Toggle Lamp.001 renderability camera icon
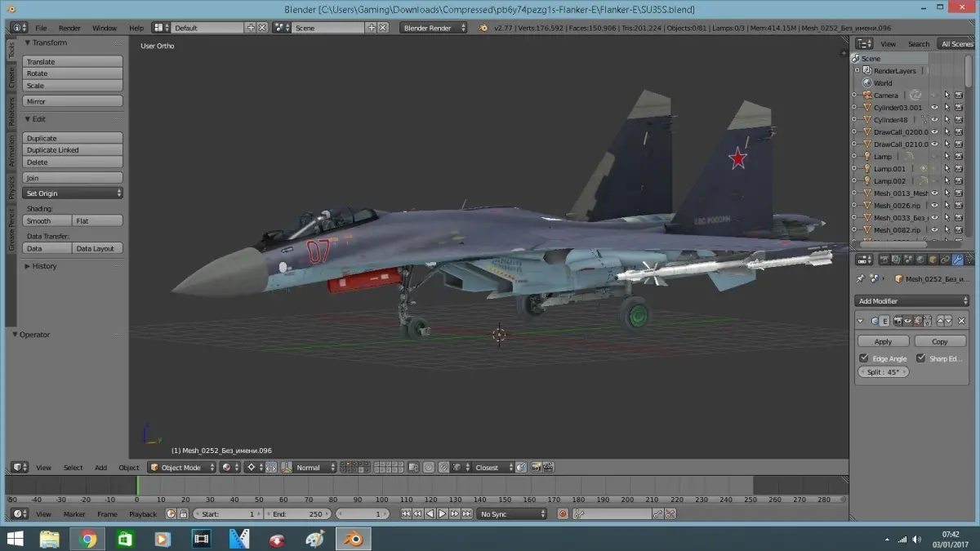Screen dimensions: 980x551 (959, 169)
